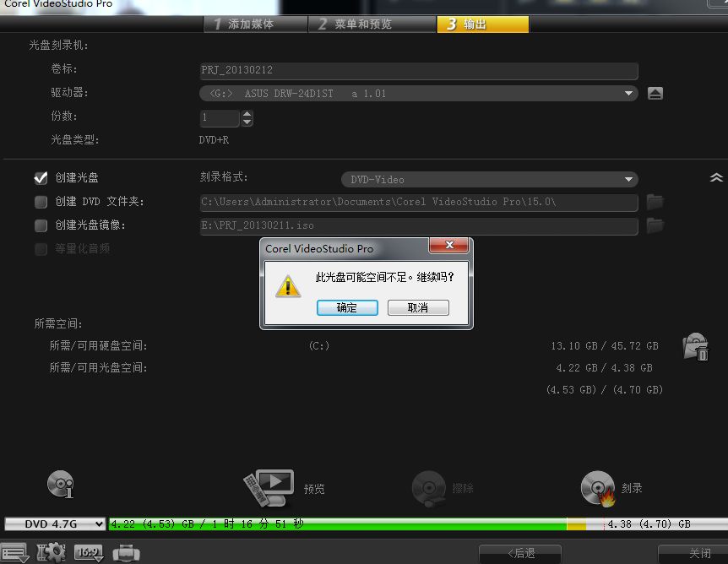Select the 输出 step tab
728x564 pixels.
click(483, 24)
